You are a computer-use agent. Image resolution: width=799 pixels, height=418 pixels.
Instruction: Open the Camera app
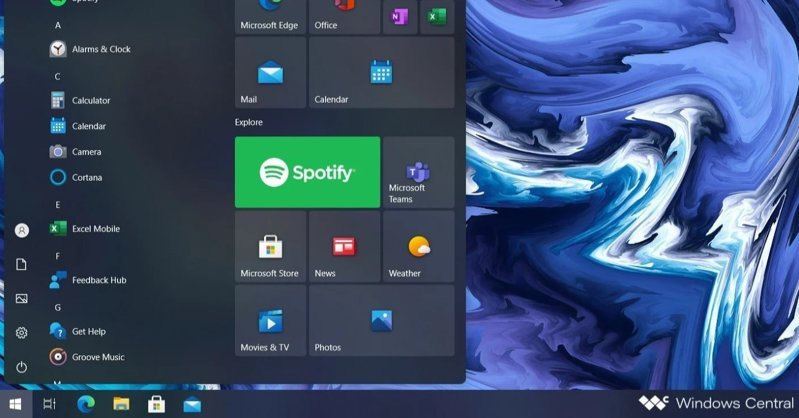click(75, 152)
